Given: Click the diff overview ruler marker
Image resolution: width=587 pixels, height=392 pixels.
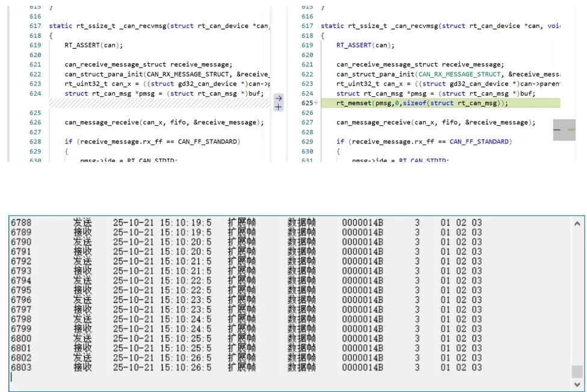Looking at the screenshot, I should 564,129.
